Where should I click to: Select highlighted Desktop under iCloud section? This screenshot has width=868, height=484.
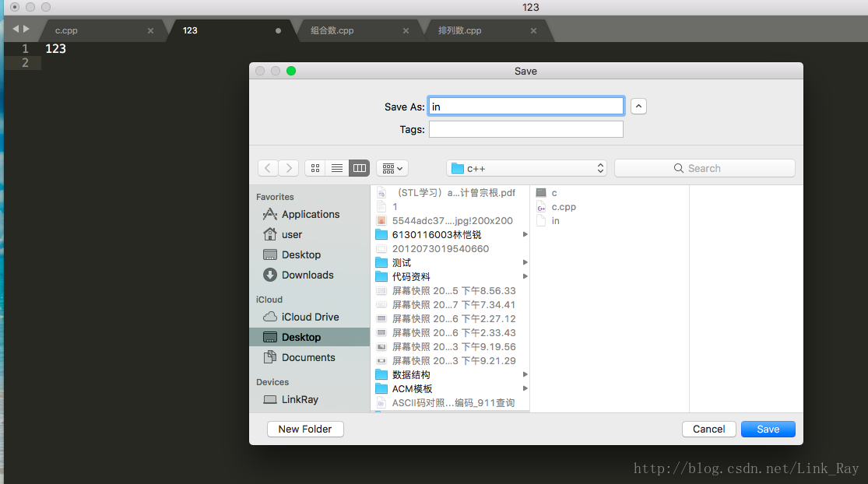pyautogui.click(x=310, y=337)
